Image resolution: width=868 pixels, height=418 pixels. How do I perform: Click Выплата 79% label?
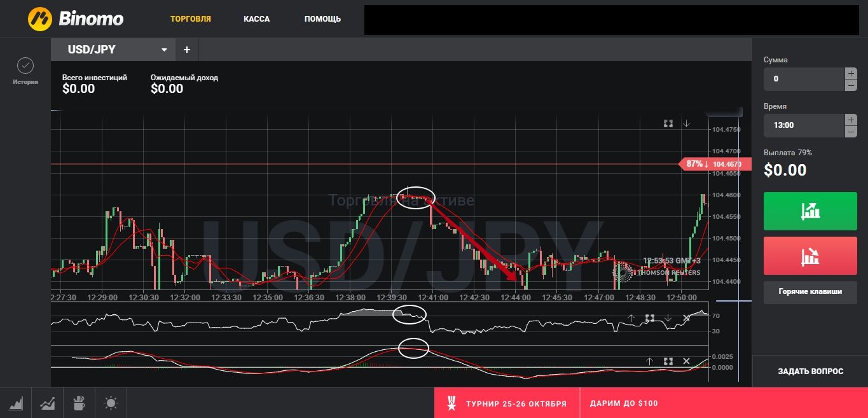(788, 153)
